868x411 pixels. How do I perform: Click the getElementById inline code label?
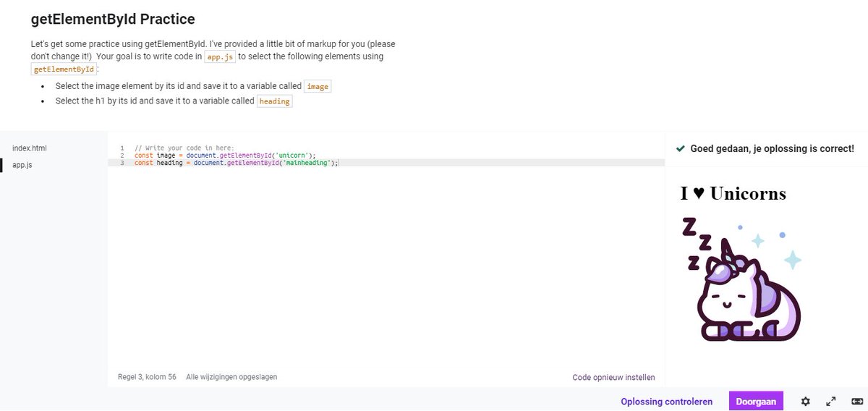64,69
